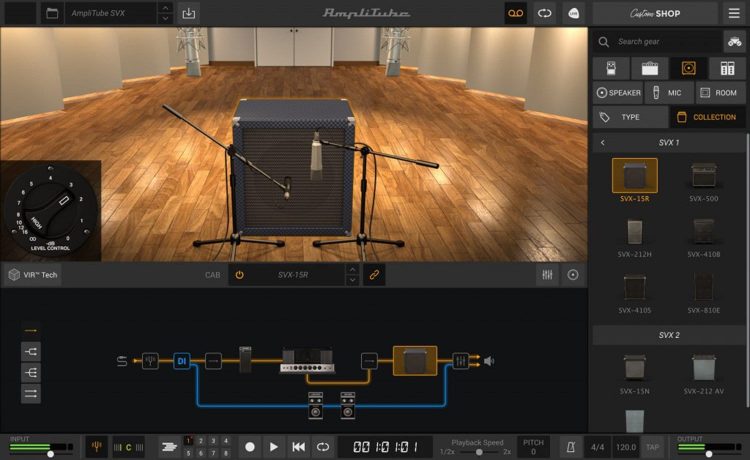Show rack effects gear category
Screen dimensions: 750x460
(727, 68)
